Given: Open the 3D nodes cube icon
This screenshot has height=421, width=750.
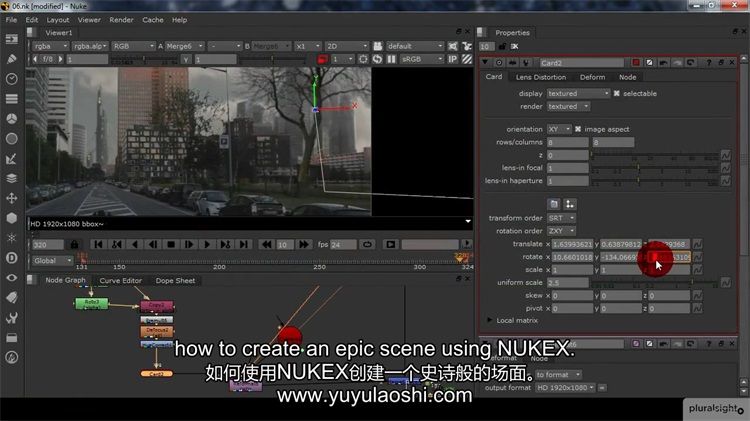Looking at the screenshot, I should point(12,218).
